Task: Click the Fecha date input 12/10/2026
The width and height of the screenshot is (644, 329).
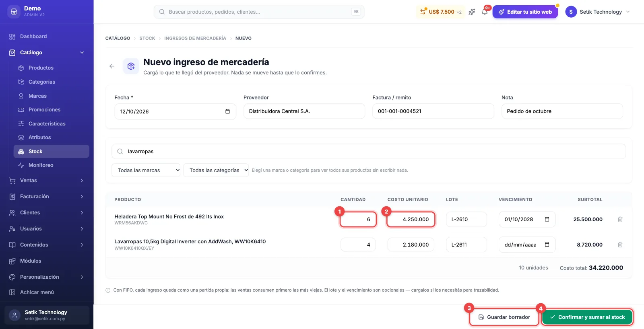Action: click(x=175, y=111)
